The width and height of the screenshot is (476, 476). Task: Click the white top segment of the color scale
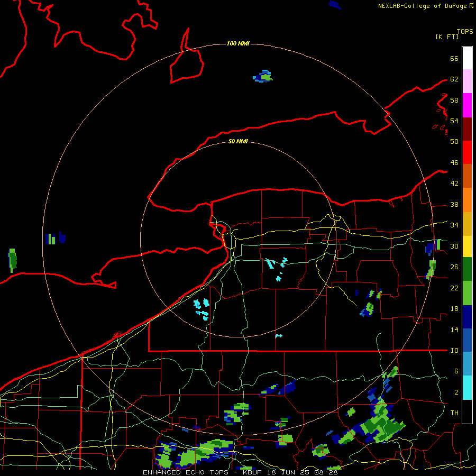[467, 58]
